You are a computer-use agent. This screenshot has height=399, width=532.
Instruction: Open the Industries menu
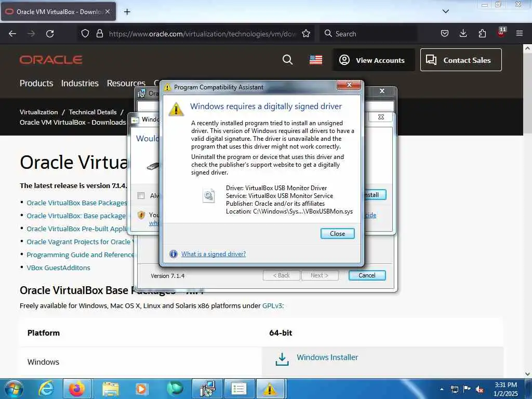point(79,83)
